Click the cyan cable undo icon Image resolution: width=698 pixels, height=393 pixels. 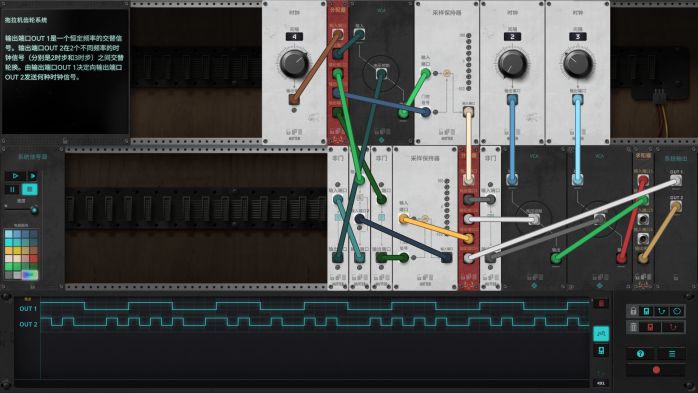click(661, 311)
